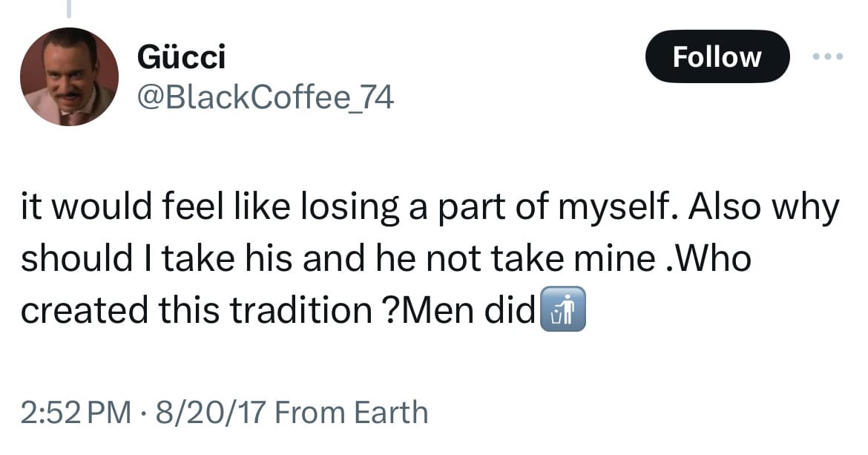Open the Gücci display name link
Viewport: 868px width, 455px height.
pyautogui.click(x=182, y=56)
